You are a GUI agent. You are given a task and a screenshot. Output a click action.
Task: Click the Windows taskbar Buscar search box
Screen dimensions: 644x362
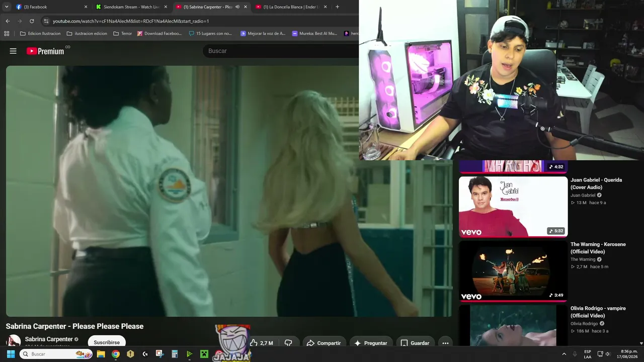[56, 354]
